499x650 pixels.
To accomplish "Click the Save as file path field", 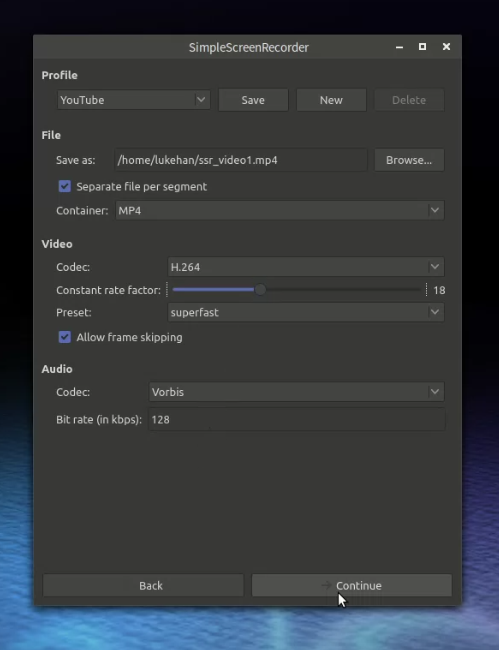I will 241,160.
